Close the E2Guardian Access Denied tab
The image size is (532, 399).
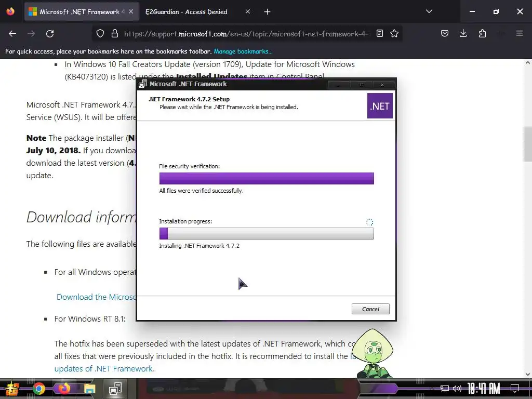(x=248, y=11)
